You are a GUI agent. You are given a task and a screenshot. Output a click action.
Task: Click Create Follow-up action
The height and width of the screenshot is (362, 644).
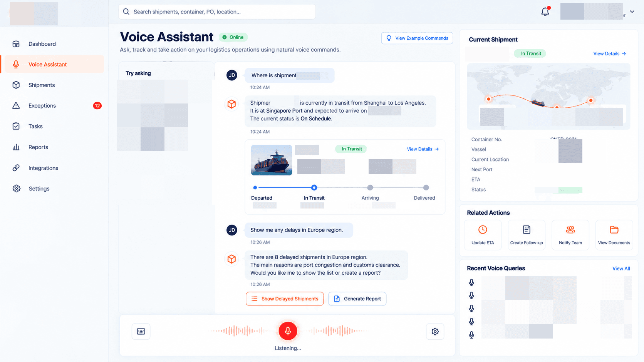(x=527, y=235)
